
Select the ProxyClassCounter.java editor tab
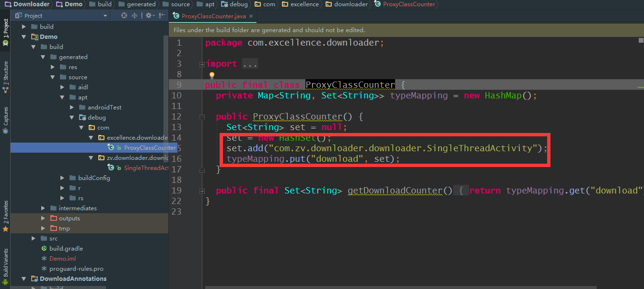(213, 16)
